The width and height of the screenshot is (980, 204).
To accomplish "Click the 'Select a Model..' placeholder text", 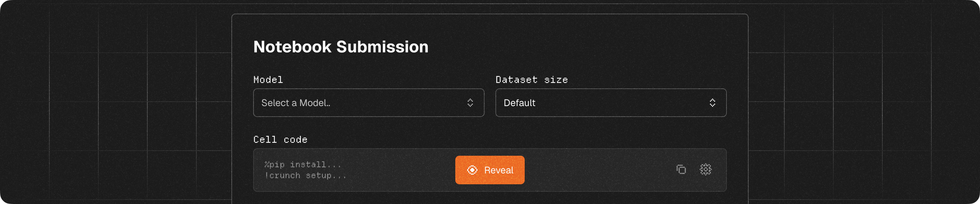I will (x=296, y=103).
